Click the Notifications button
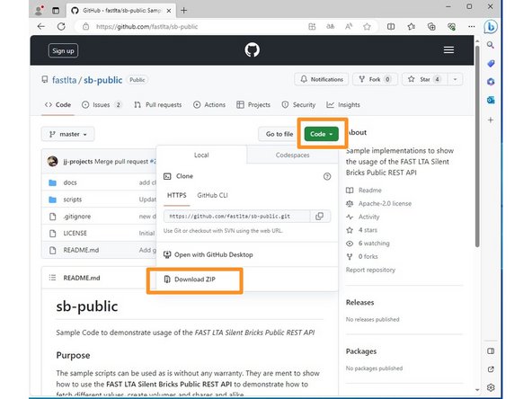This screenshot has height=399, width=532. tap(322, 79)
